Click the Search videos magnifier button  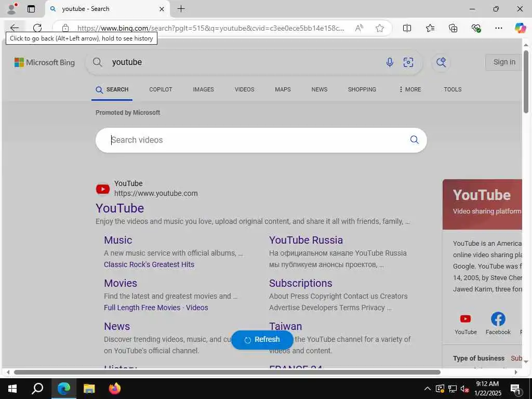(x=414, y=140)
